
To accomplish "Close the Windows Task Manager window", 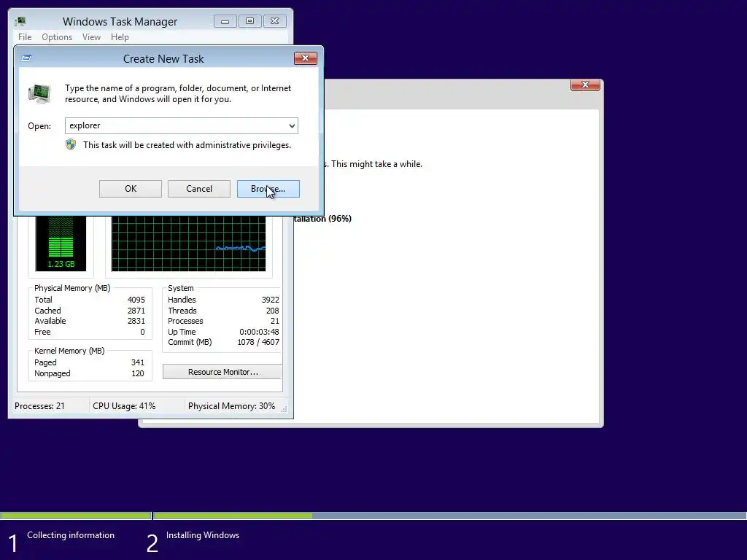I will [275, 21].
